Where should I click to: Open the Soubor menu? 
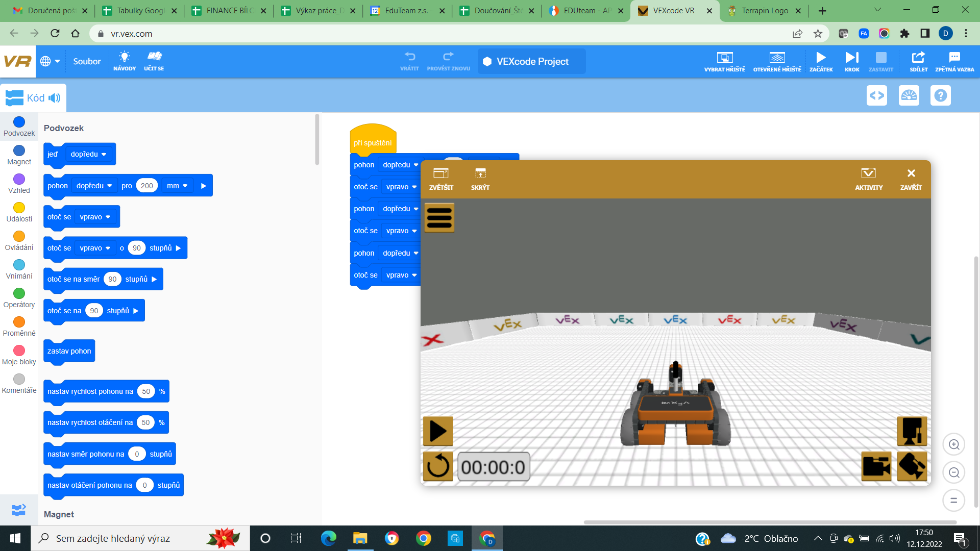pyautogui.click(x=87, y=61)
